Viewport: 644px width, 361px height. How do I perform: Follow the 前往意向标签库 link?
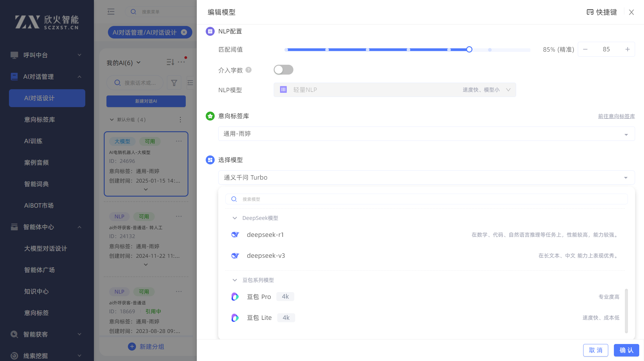point(616,116)
